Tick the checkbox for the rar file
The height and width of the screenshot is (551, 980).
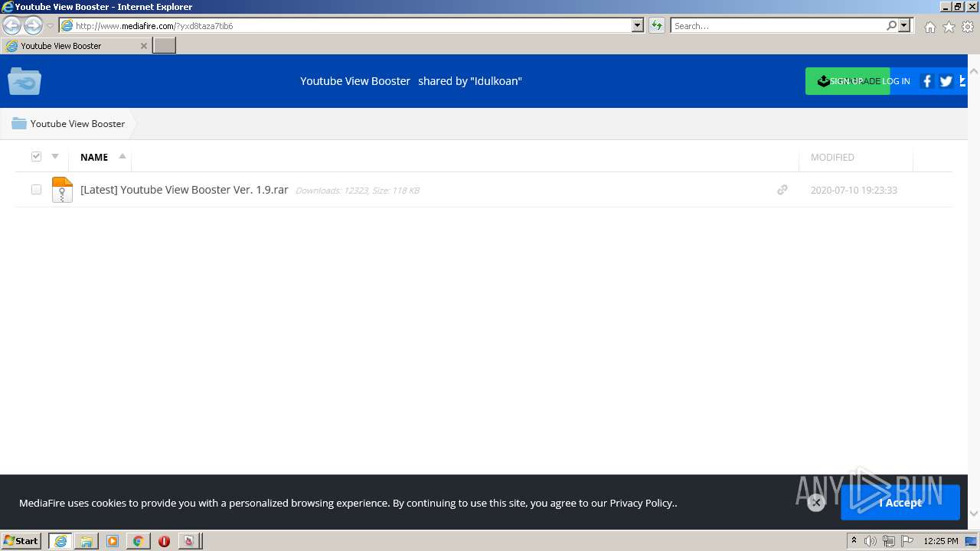(x=36, y=189)
